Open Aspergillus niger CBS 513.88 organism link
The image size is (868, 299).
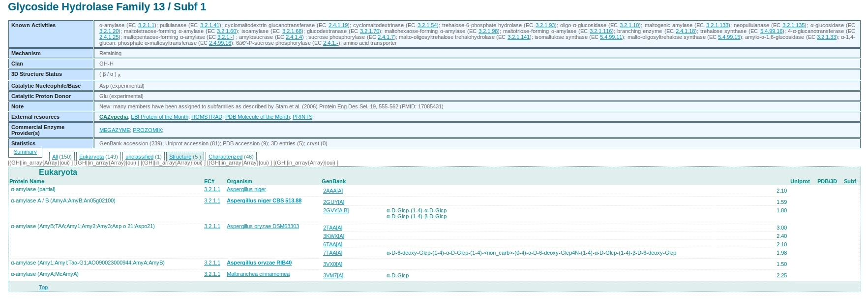click(x=264, y=200)
